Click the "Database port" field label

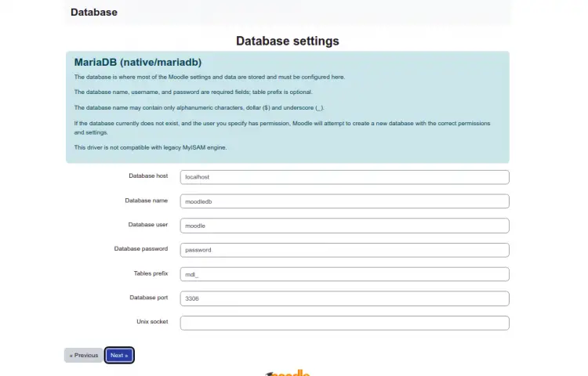[x=148, y=298]
